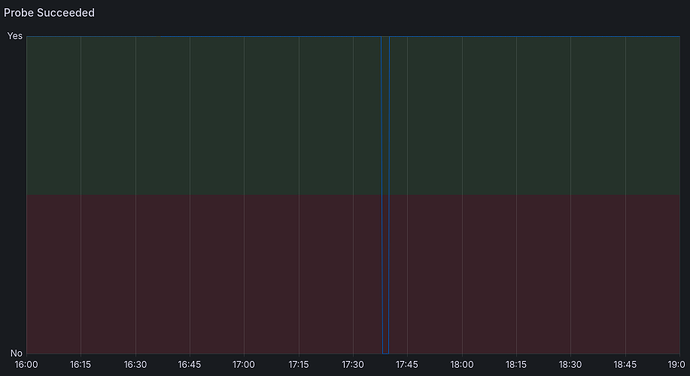
Task: Click the No label on y-axis
Action: click(x=16, y=353)
